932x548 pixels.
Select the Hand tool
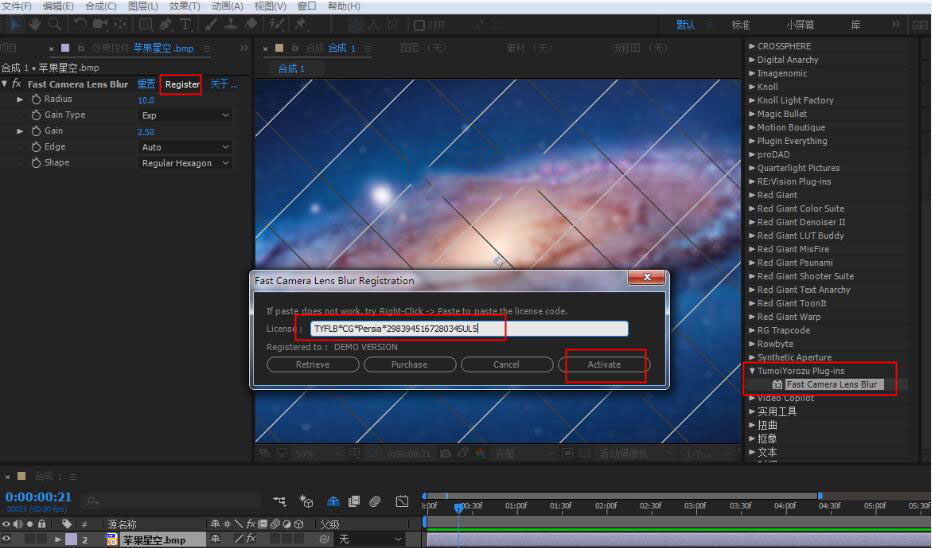[x=35, y=24]
